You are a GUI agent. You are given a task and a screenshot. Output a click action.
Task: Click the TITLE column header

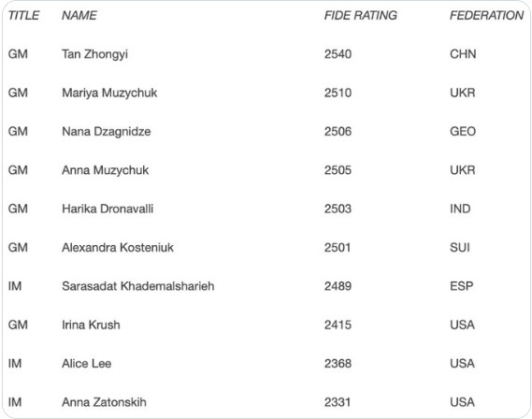[23, 15]
